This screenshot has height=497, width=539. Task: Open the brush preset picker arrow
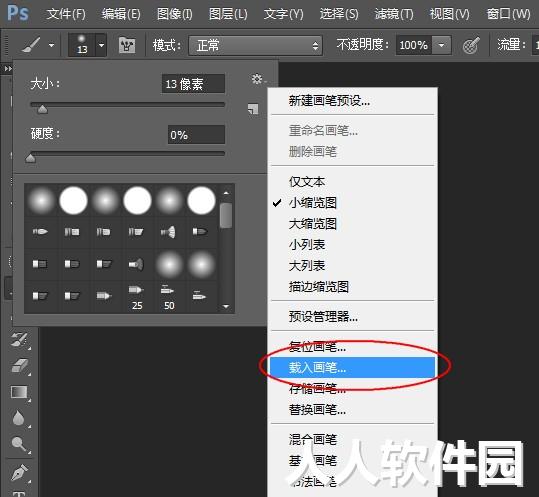coord(101,45)
